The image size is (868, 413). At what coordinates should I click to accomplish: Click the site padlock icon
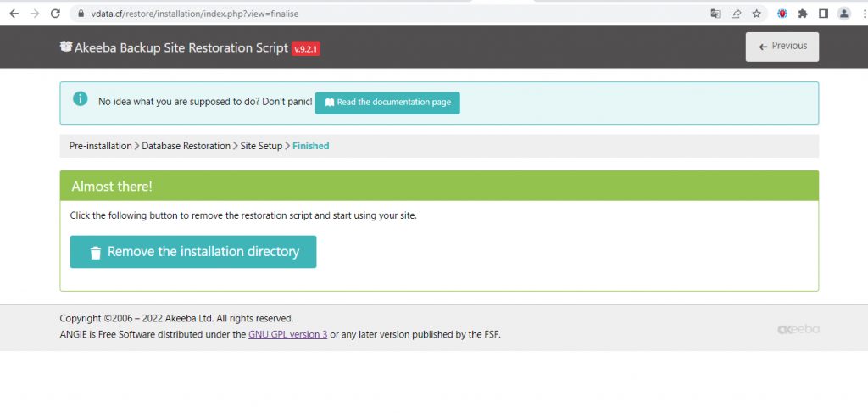coord(81,14)
